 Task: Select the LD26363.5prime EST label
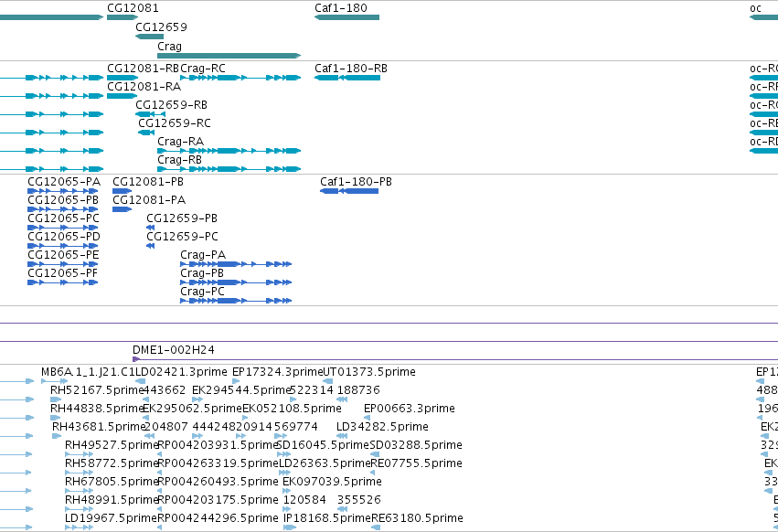pos(325,463)
